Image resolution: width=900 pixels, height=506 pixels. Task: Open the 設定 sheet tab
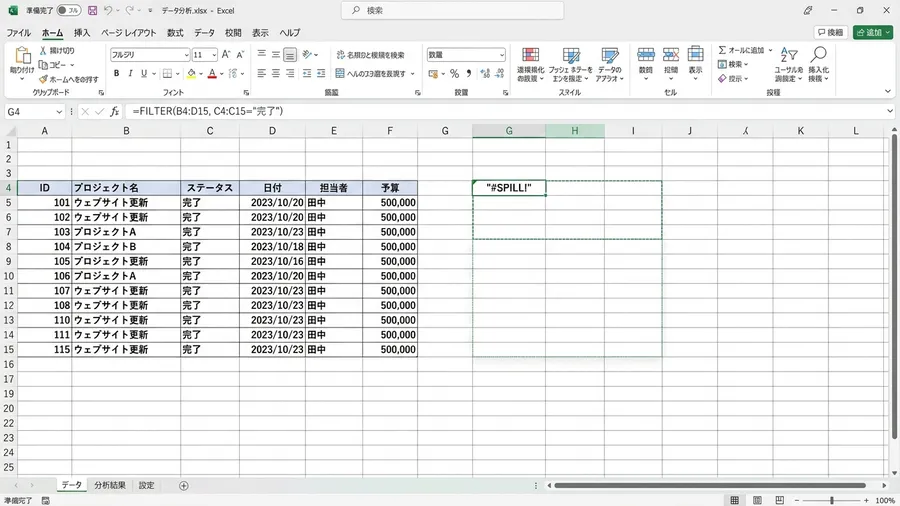[146, 485]
